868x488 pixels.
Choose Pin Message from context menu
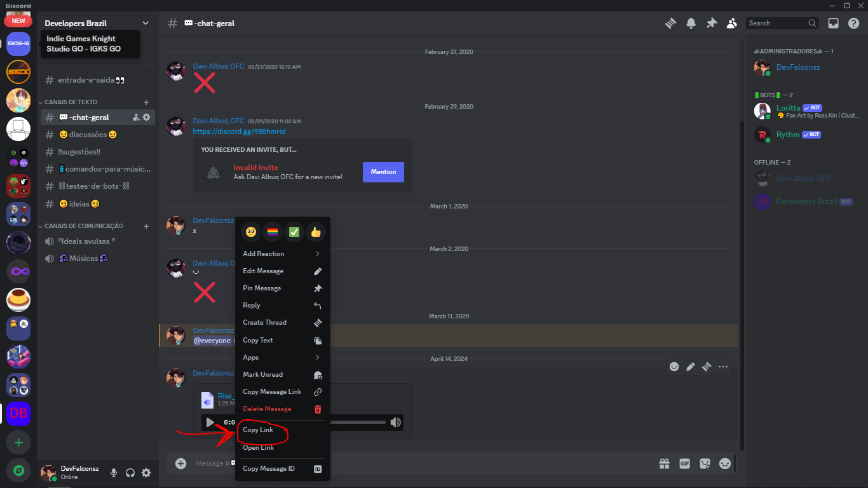pyautogui.click(x=283, y=288)
